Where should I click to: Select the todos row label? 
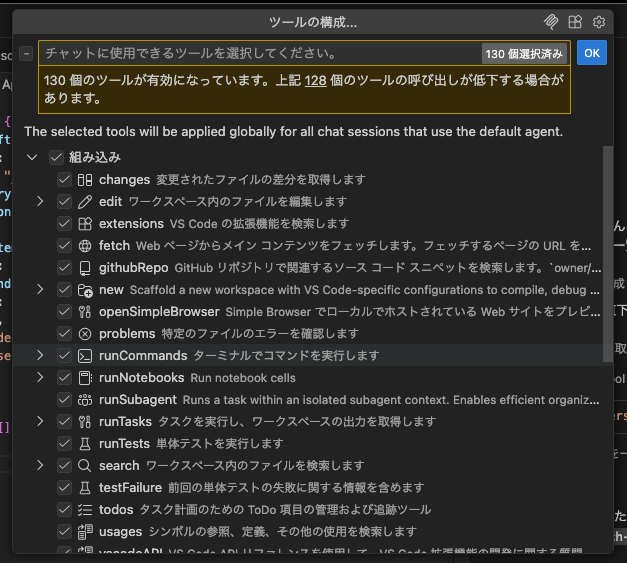[x=116, y=510]
